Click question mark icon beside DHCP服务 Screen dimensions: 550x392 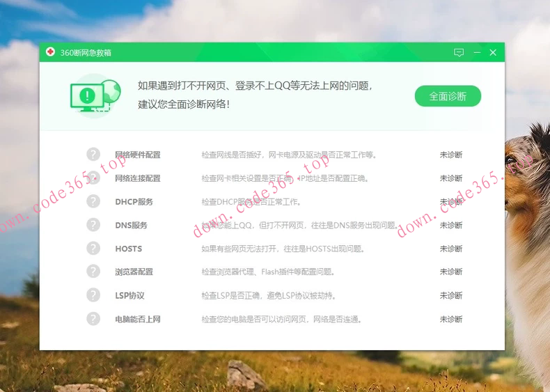coord(93,201)
